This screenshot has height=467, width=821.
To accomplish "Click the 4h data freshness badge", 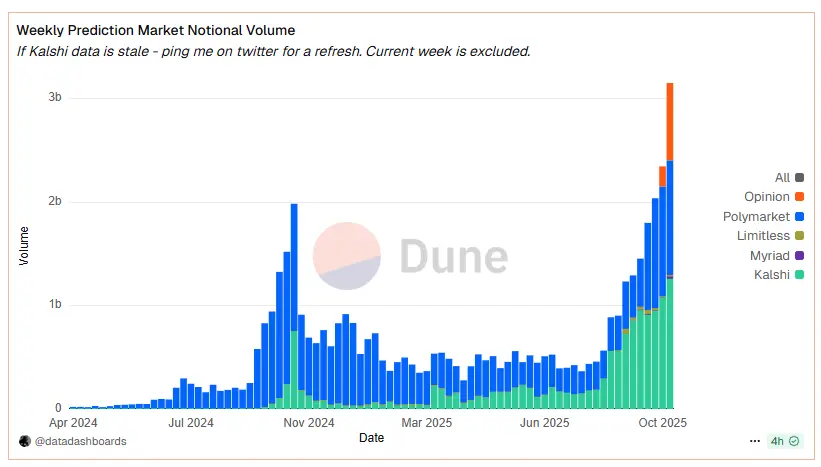I will (784, 441).
